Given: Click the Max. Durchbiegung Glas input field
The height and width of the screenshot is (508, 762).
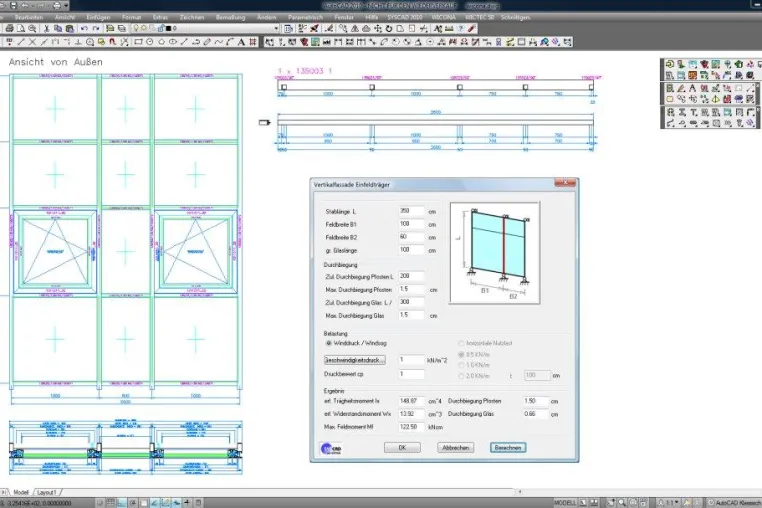Looking at the screenshot, I should pos(411,315).
